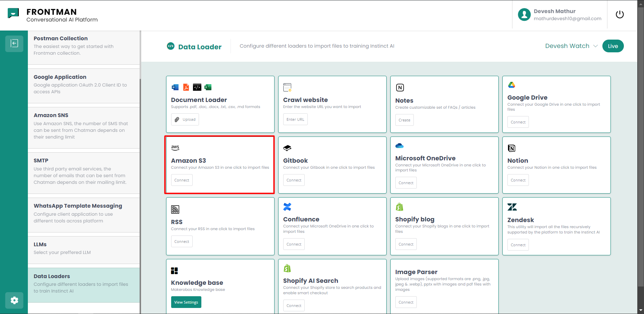Screen dimensions: 644x314
Task: Select Data Loaders in the sidebar
Action: point(84,283)
